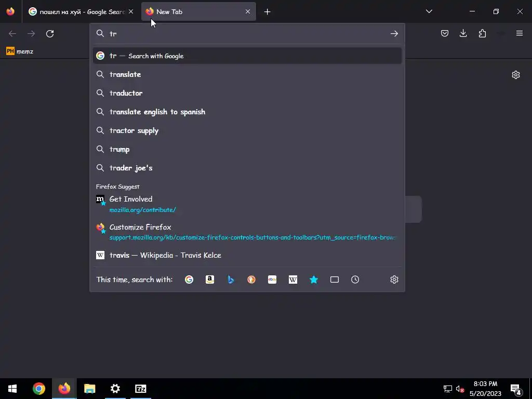Viewport: 532px width, 399px height.
Task: Reload the current page
Action: (x=50, y=34)
